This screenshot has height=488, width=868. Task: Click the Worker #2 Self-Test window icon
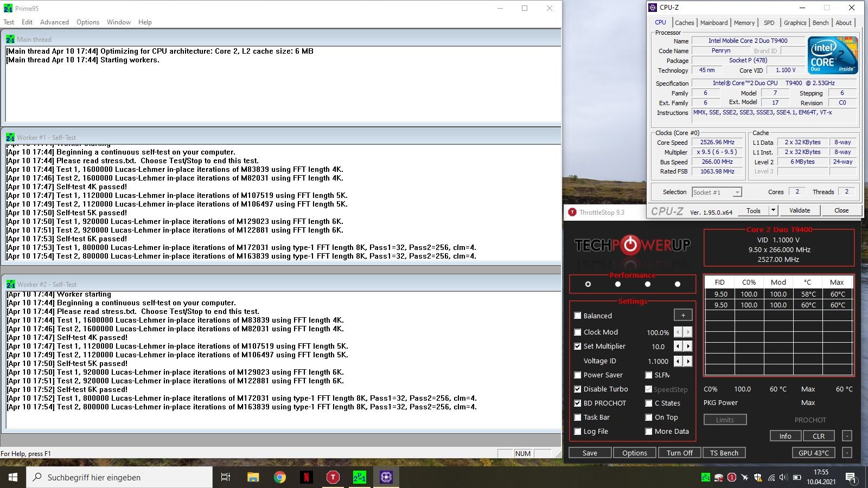(x=10, y=284)
